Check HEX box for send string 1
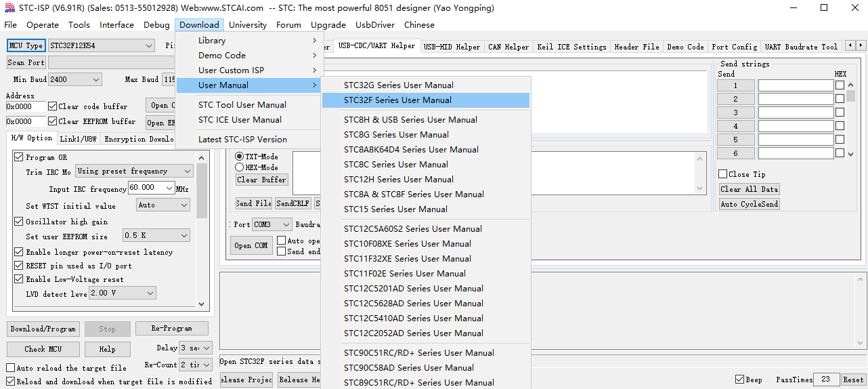Screen dimensions: 868x389 coord(840,85)
